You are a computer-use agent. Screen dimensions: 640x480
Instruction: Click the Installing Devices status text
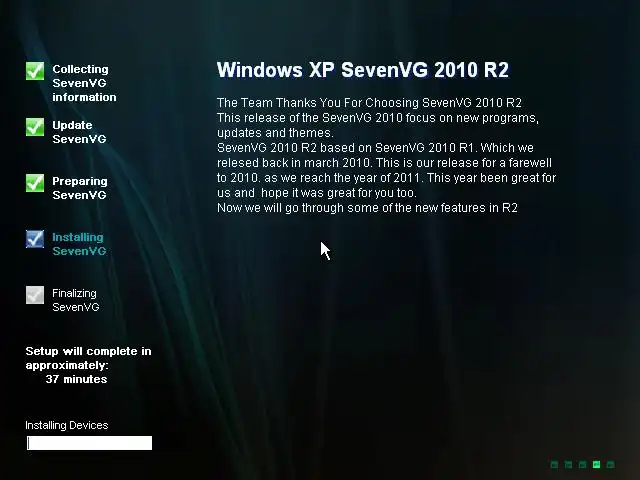coord(67,425)
